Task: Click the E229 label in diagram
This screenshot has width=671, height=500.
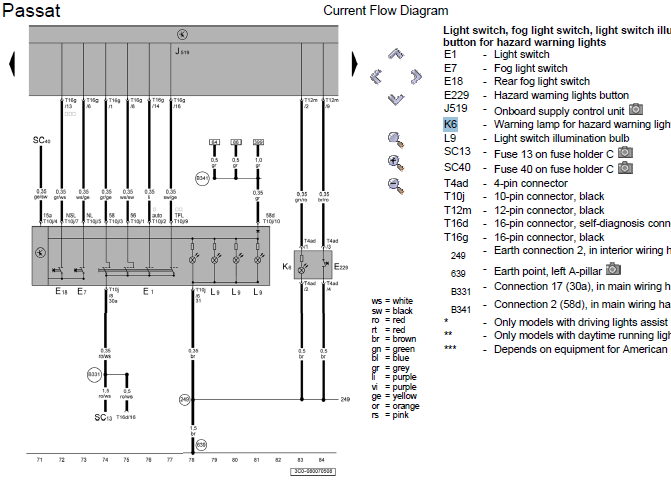Action: (341, 267)
